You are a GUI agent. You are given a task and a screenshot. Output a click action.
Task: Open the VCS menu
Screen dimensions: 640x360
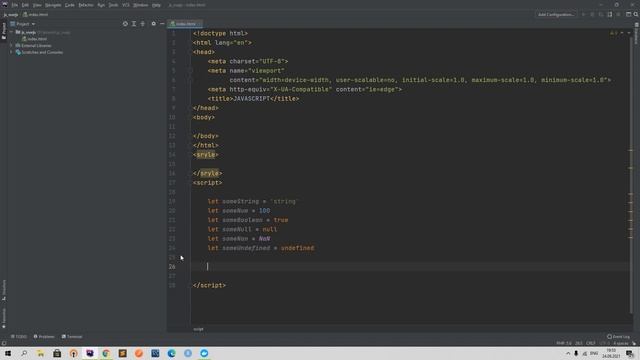tap(126, 5)
